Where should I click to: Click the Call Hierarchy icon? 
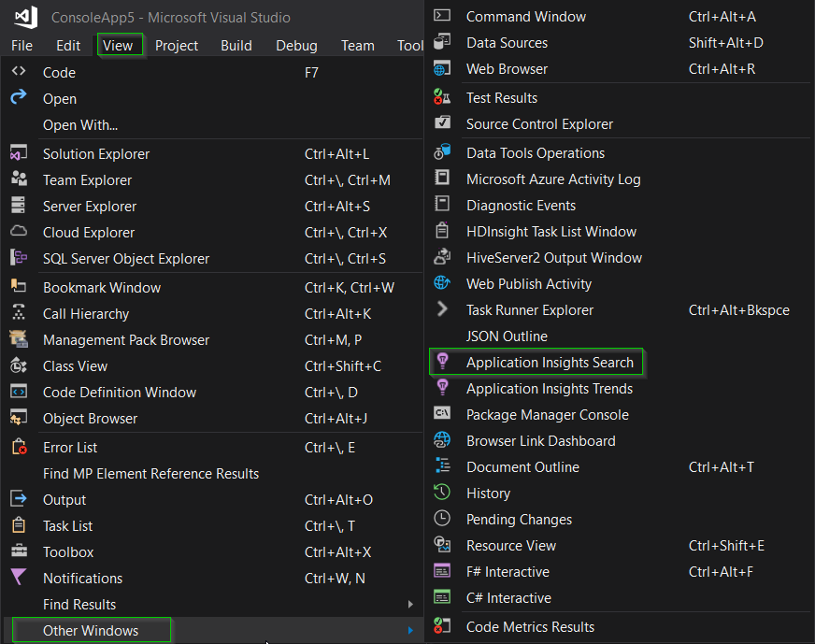19,312
